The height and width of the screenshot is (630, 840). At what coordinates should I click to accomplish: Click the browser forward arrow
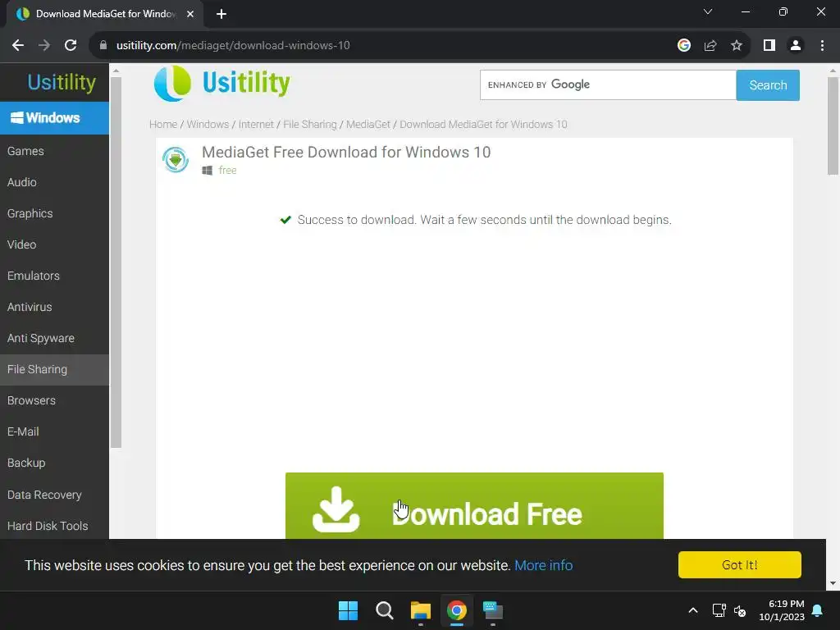tap(44, 46)
